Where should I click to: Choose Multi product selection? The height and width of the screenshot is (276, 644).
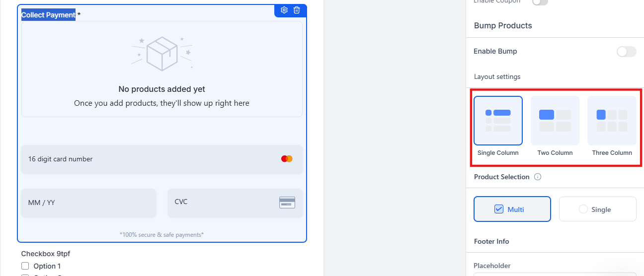pos(512,209)
